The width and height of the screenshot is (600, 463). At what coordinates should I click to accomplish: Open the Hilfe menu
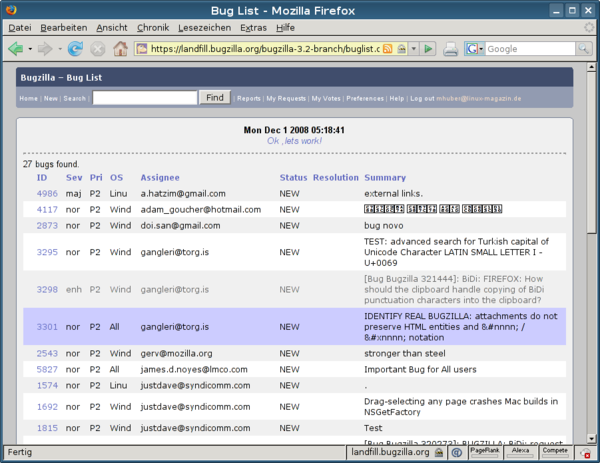coord(285,28)
